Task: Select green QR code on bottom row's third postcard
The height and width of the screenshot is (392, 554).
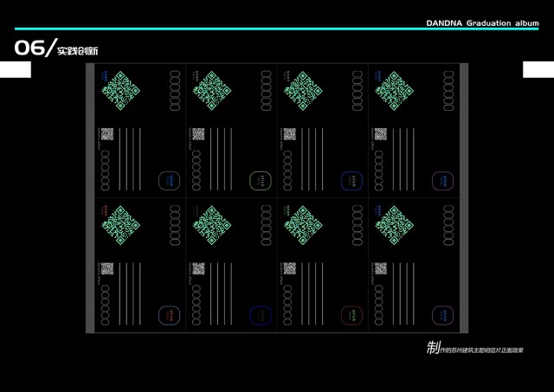Action: coord(303,225)
